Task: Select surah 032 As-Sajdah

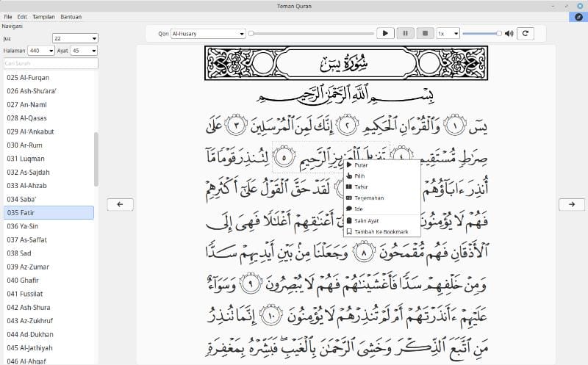Action: click(49, 173)
